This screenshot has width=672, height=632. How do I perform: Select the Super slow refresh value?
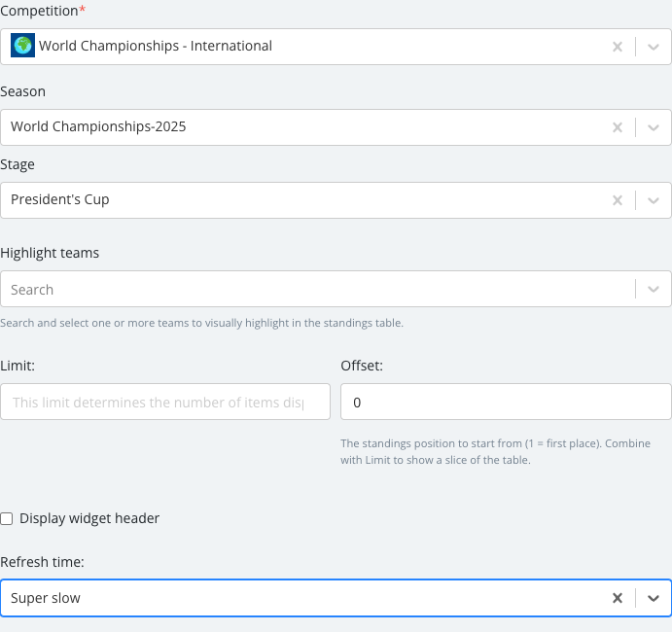coord(46,598)
